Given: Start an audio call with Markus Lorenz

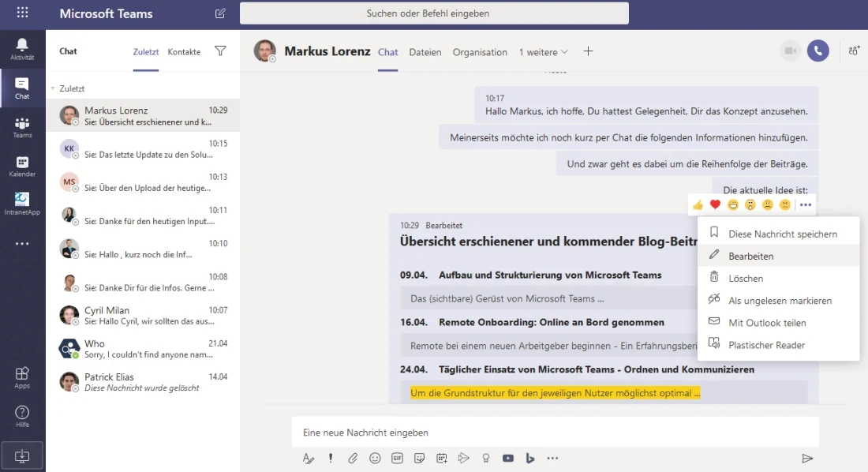Looking at the screenshot, I should pyautogui.click(x=817, y=51).
